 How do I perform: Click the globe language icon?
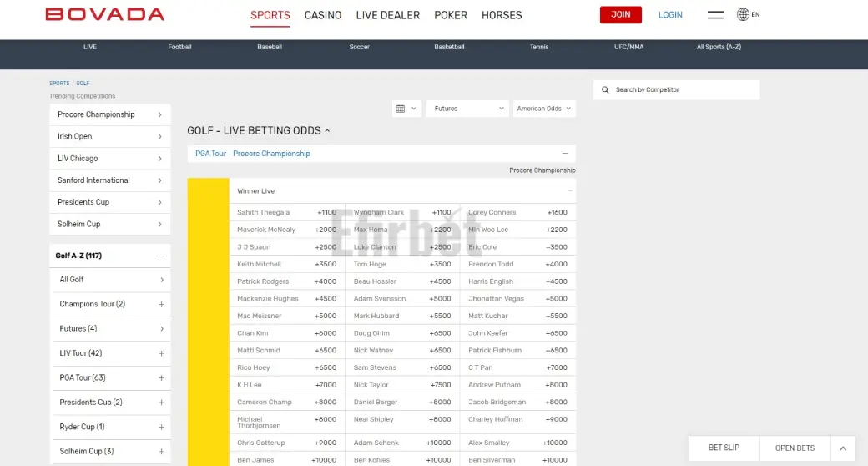pos(743,14)
